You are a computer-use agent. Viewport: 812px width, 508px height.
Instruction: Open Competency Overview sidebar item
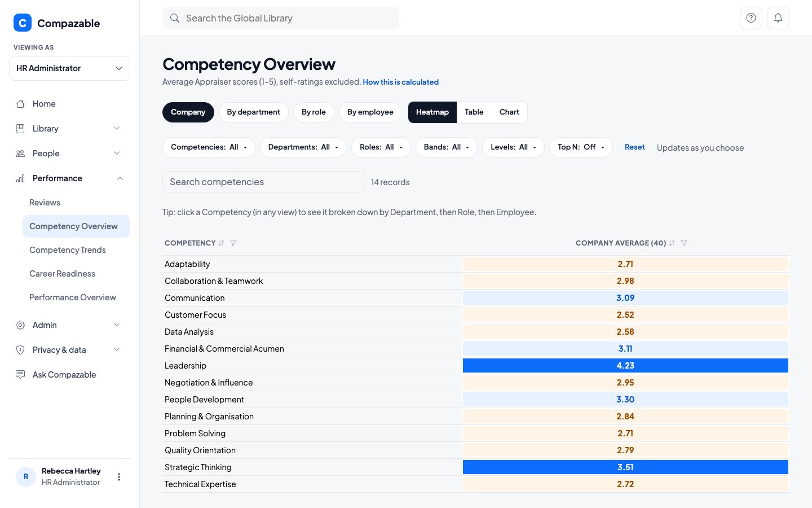click(x=76, y=226)
